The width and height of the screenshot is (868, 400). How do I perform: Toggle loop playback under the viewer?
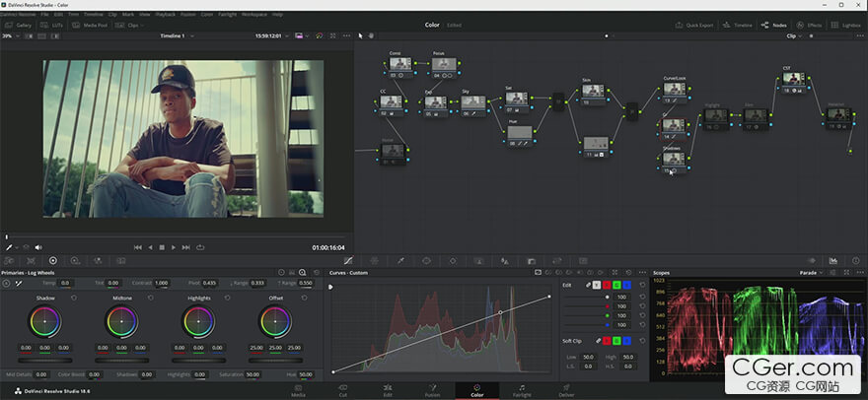(x=200, y=247)
